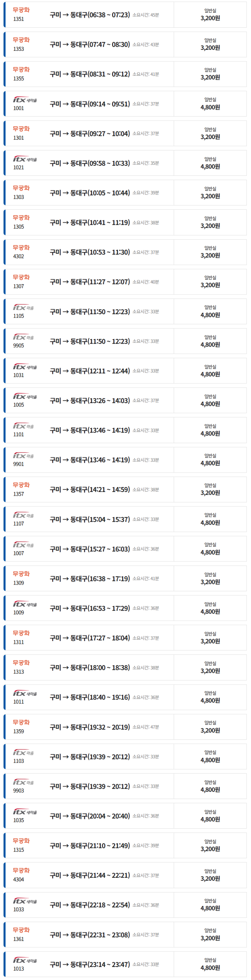
Task: Open the 구미 → 동대구 08:31 ~ 09:12 schedule
Action: click(x=90, y=74)
